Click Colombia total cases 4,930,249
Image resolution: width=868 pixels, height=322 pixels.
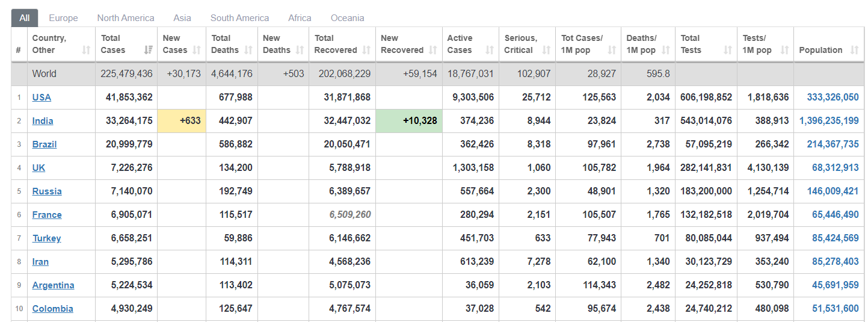tap(132, 309)
